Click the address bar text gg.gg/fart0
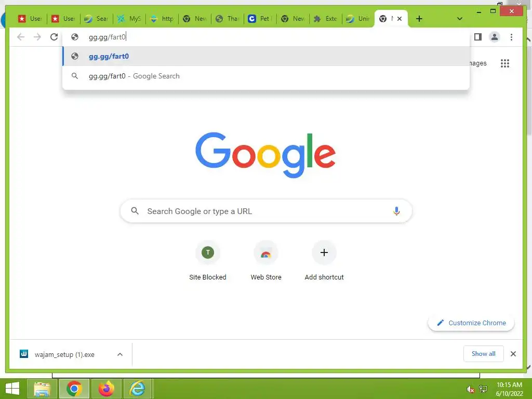Viewport: 532px width, 399px height. [107, 37]
